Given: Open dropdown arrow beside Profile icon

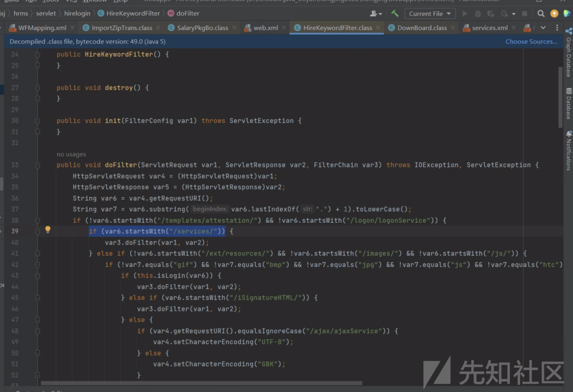Looking at the screenshot, I should (514, 14).
